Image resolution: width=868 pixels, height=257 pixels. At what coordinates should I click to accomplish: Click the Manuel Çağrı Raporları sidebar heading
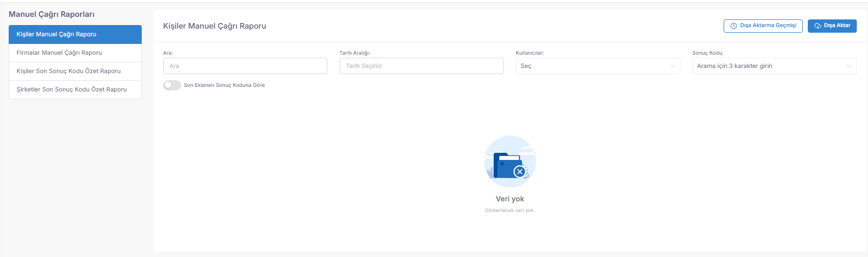pos(52,14)
